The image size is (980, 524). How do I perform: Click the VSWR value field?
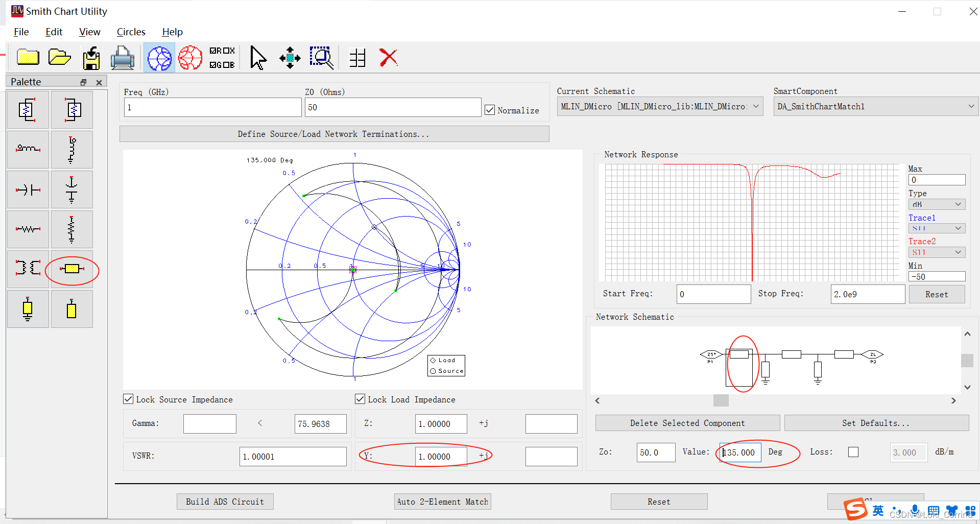click(293, 456)
